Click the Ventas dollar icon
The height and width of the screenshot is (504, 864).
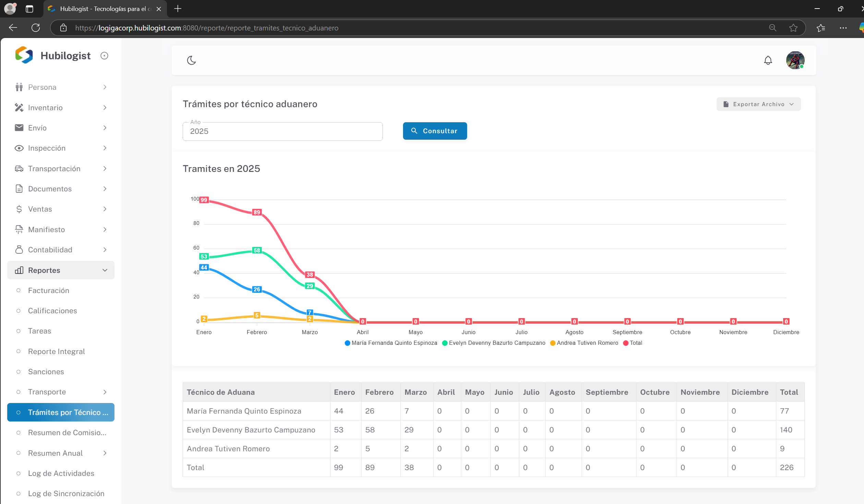tap(19, 209)
